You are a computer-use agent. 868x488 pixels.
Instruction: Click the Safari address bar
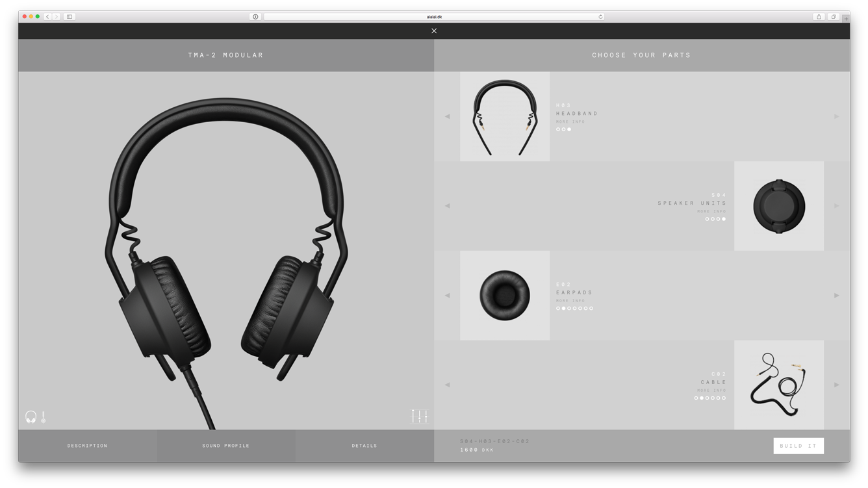(434, 17)
